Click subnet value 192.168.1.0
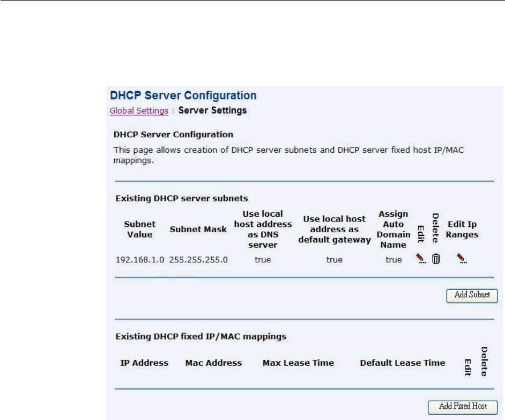505x420 pixels. pos(140,260)
